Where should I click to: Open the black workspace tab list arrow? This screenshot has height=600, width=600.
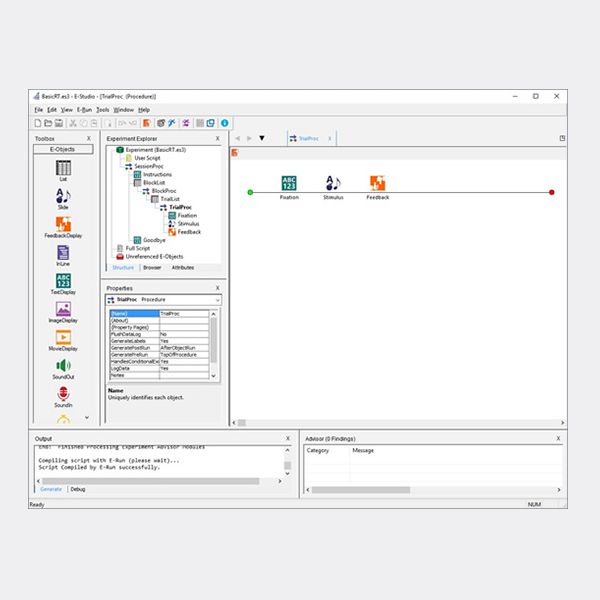(262, 138)
